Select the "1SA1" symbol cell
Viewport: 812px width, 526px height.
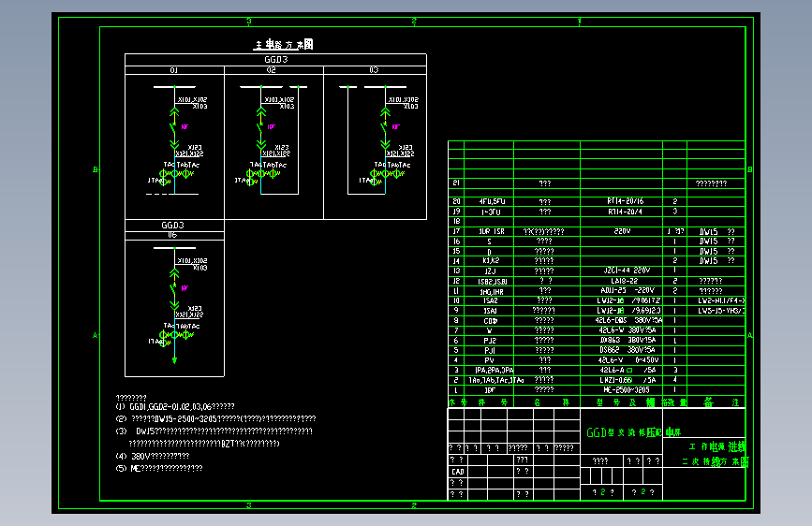tap(490, 311)
